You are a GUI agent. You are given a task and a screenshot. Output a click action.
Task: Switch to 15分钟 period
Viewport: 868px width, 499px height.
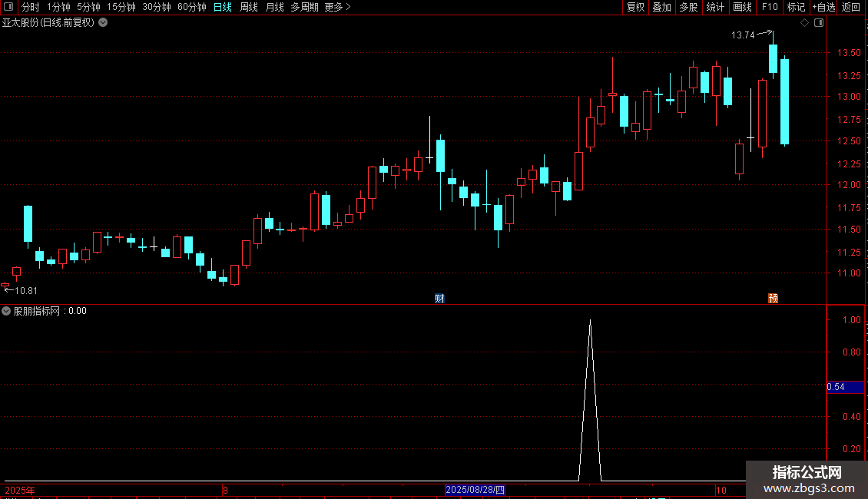coord(121,7)
